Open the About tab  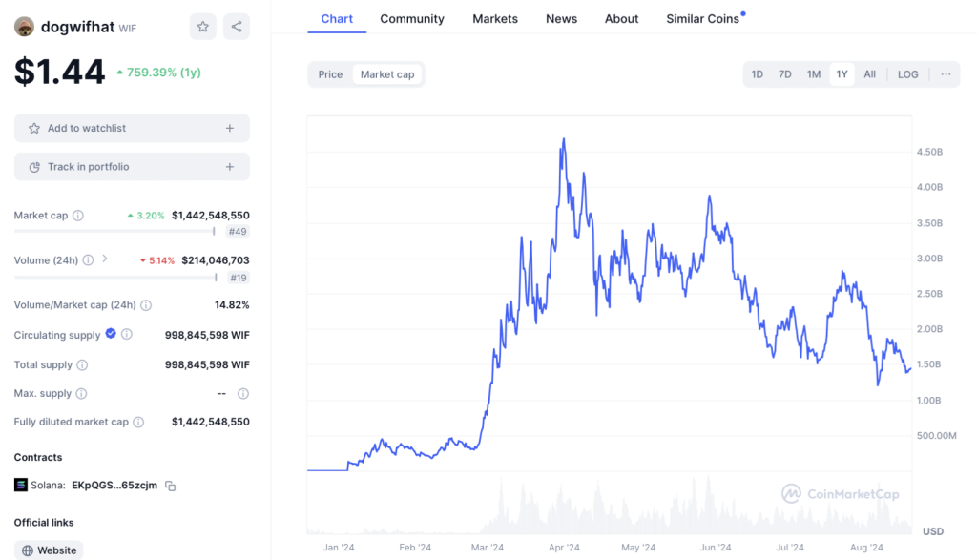[x=621, y=19]
